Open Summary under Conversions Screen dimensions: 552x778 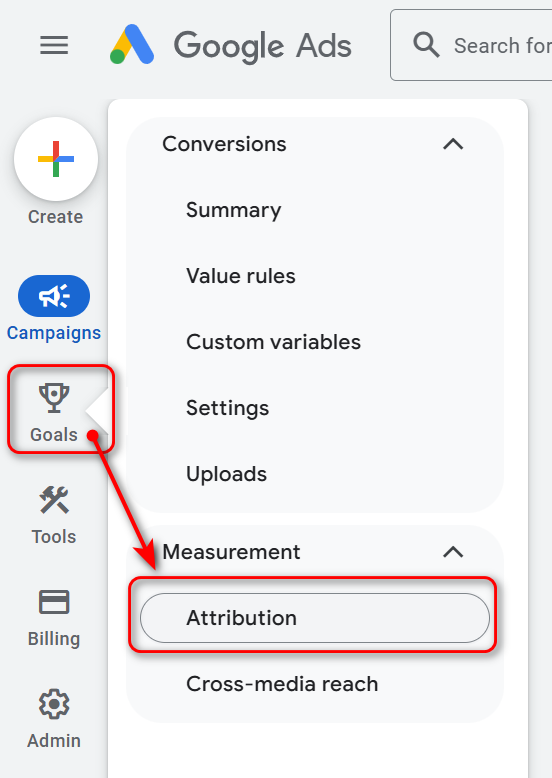234,210
